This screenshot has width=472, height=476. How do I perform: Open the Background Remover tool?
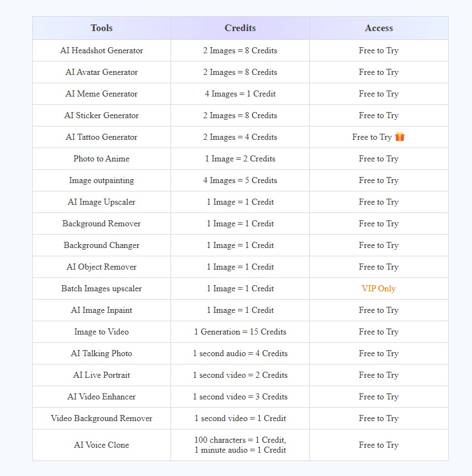point(102,224)
